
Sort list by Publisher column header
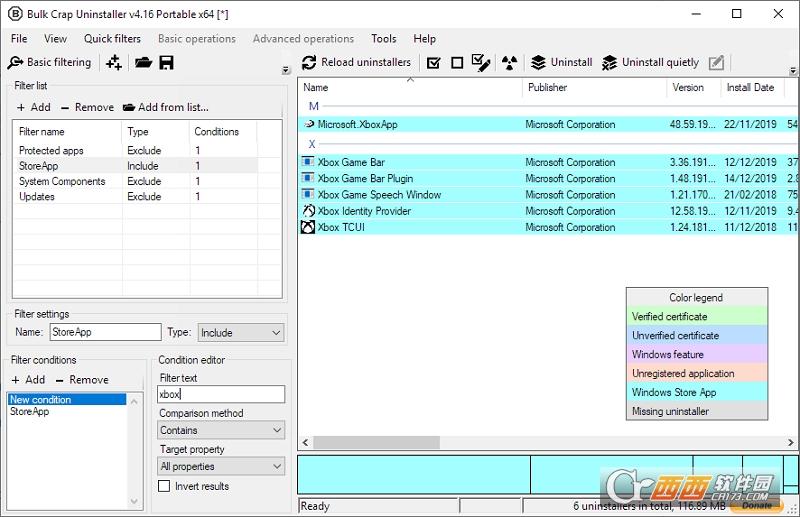coord(594,87)
